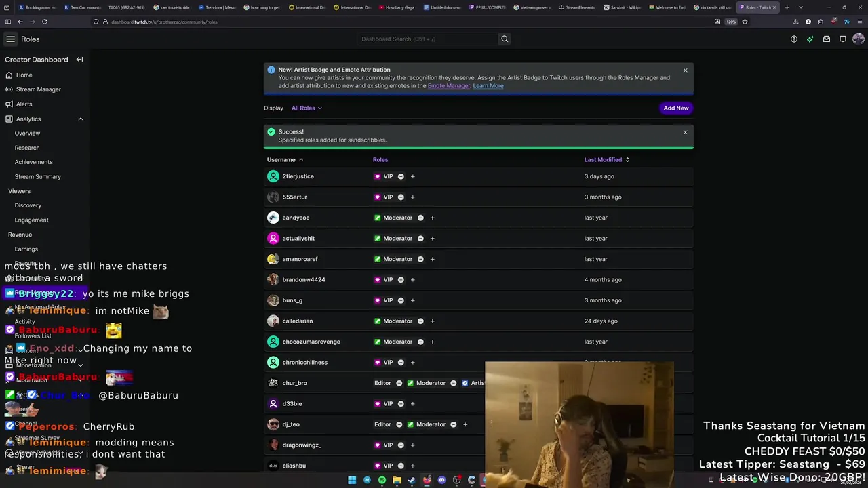Open Spotify from the taskbar
868x488 pixels.
(382, 480)
